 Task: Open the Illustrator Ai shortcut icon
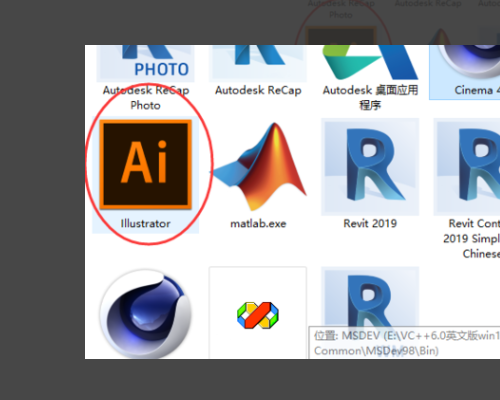[x=146, y=165]
